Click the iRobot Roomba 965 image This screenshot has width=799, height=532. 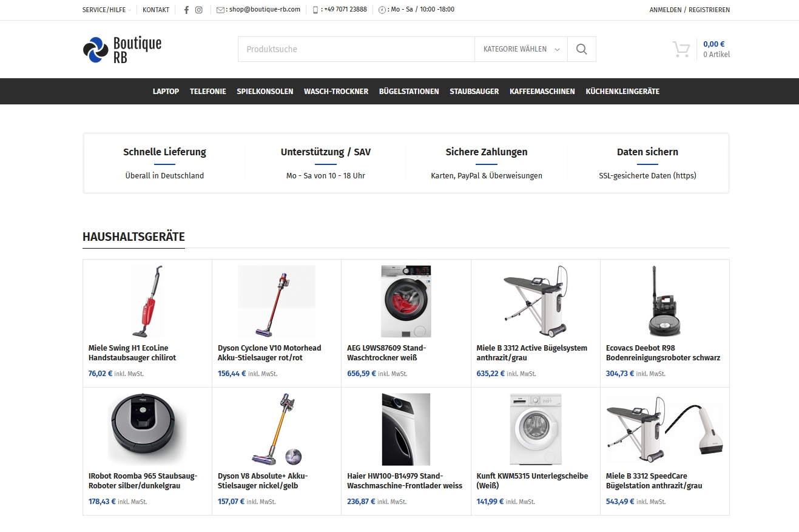(147, 429)
